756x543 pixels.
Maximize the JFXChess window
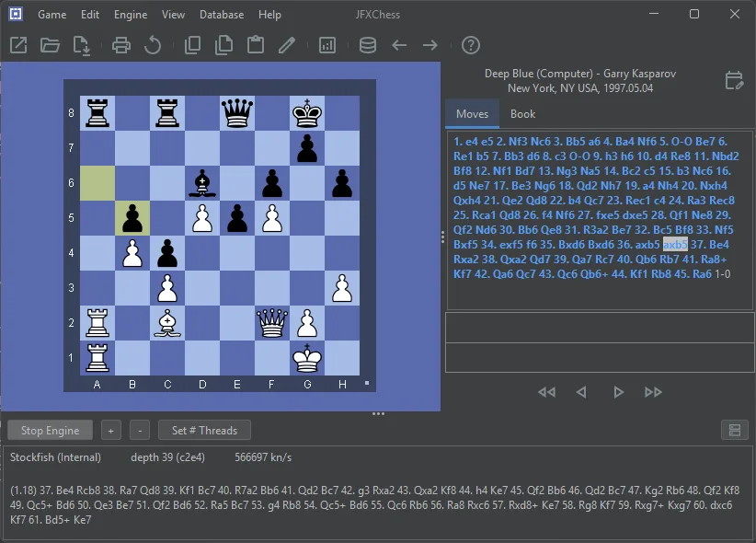click(x=693, y=14)
